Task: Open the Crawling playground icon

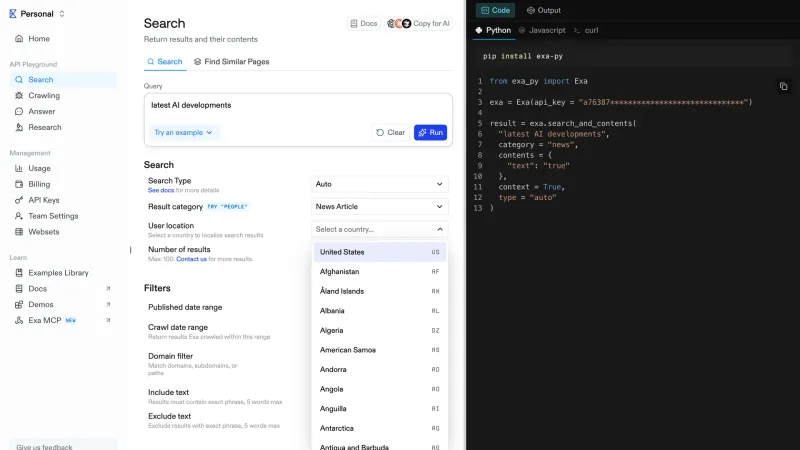Action: click(19, 95)
